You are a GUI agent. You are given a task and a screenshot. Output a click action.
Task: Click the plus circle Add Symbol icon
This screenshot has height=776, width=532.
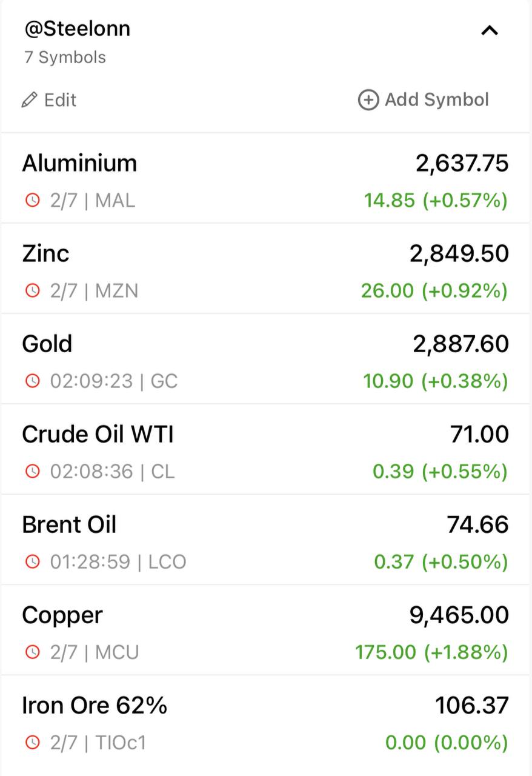click(x=368, y=99)
